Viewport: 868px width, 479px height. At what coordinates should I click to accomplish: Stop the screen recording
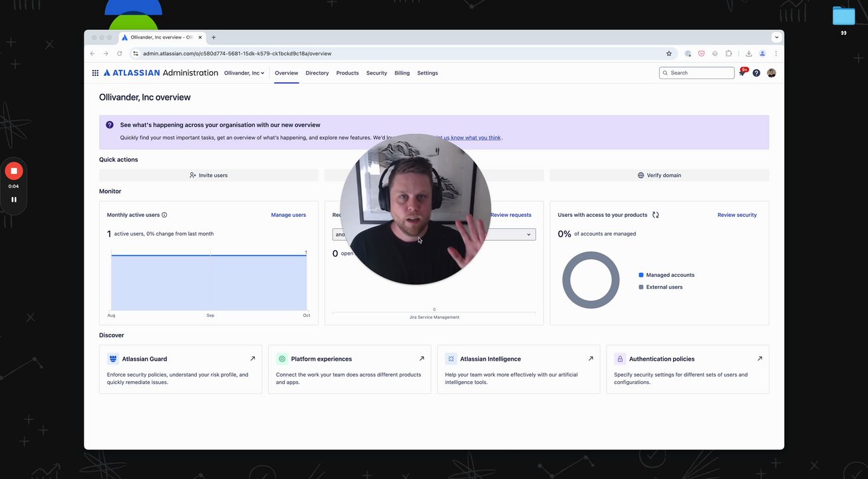tap(14, 171)
